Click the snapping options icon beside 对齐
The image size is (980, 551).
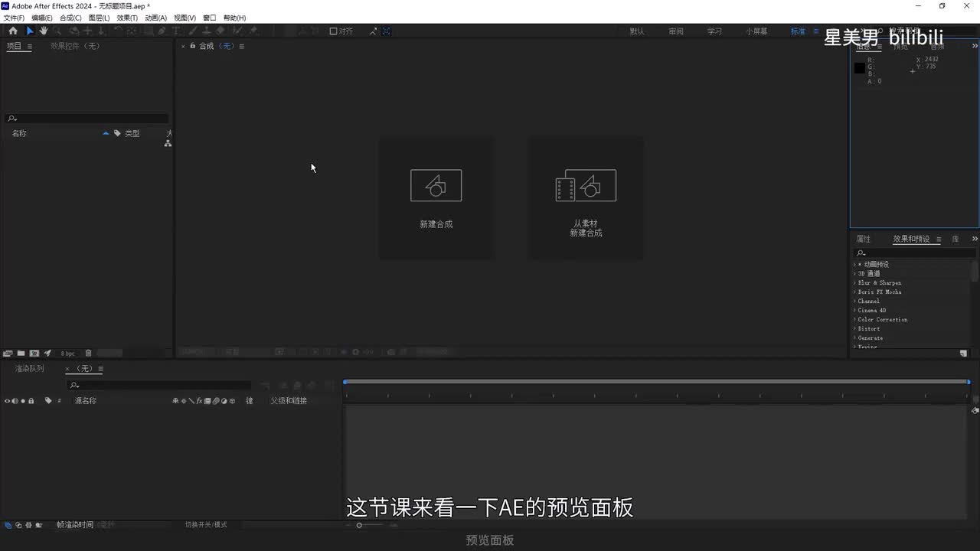[373, 31]
